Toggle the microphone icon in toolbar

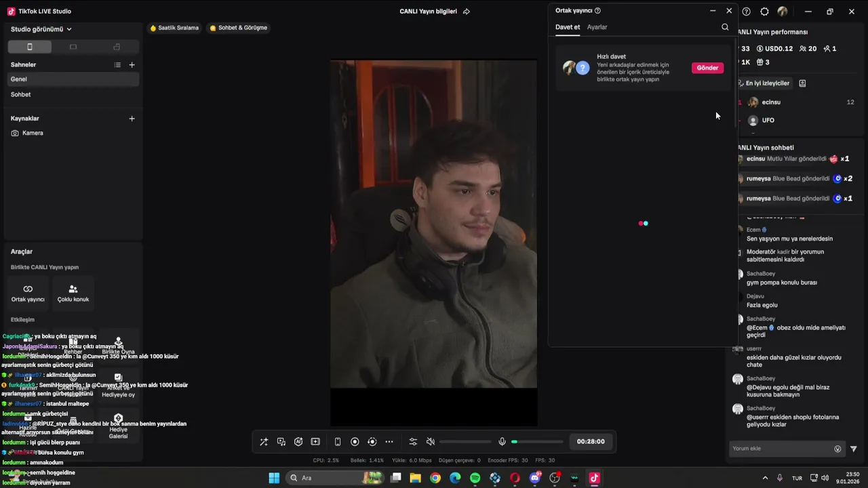point(502,441)
